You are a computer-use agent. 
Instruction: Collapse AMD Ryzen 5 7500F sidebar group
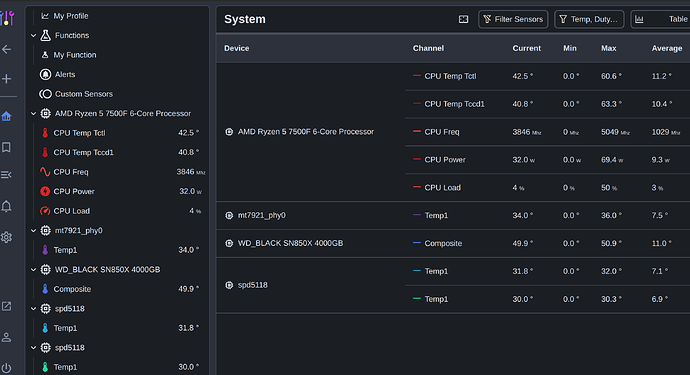click(x=33, y=114)
